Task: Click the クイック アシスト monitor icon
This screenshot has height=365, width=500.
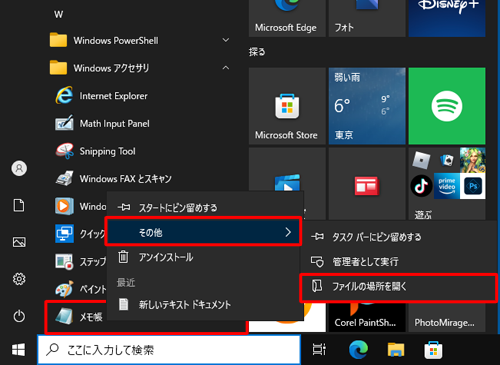Action: click(x=64, y=234)
